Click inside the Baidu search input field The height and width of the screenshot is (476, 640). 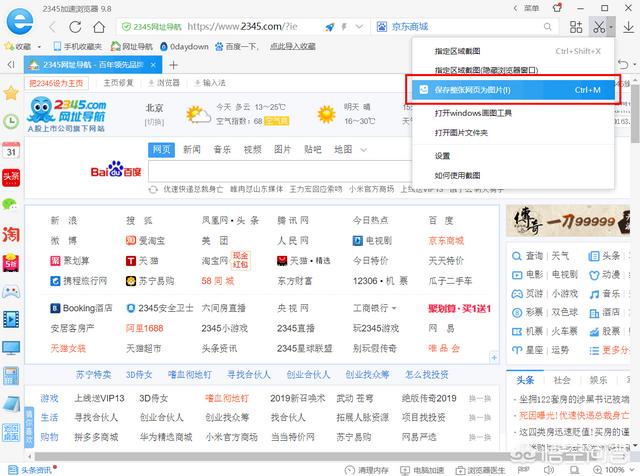pos(280,171)
